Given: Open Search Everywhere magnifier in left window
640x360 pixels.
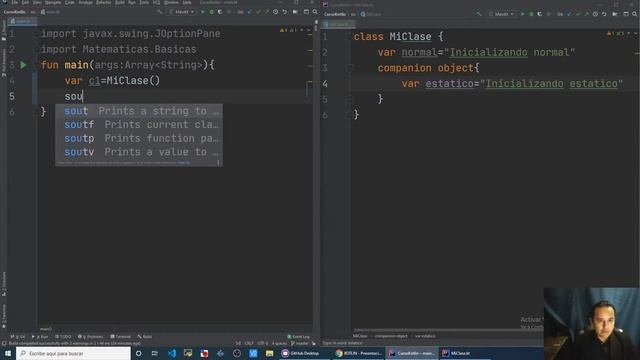Looking at the screenshot, I should pyautogui.click(x=315, y=12).
